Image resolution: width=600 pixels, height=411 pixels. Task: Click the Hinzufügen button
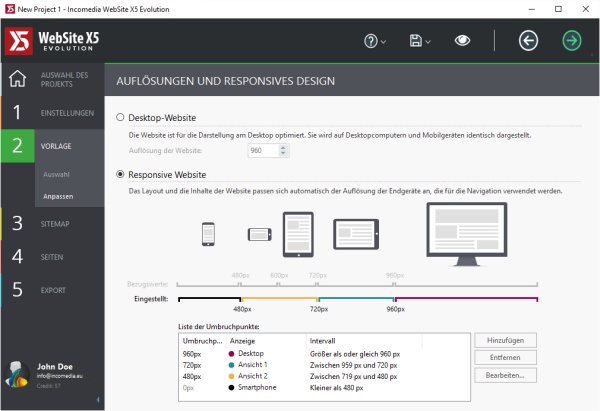pos(505,340)
